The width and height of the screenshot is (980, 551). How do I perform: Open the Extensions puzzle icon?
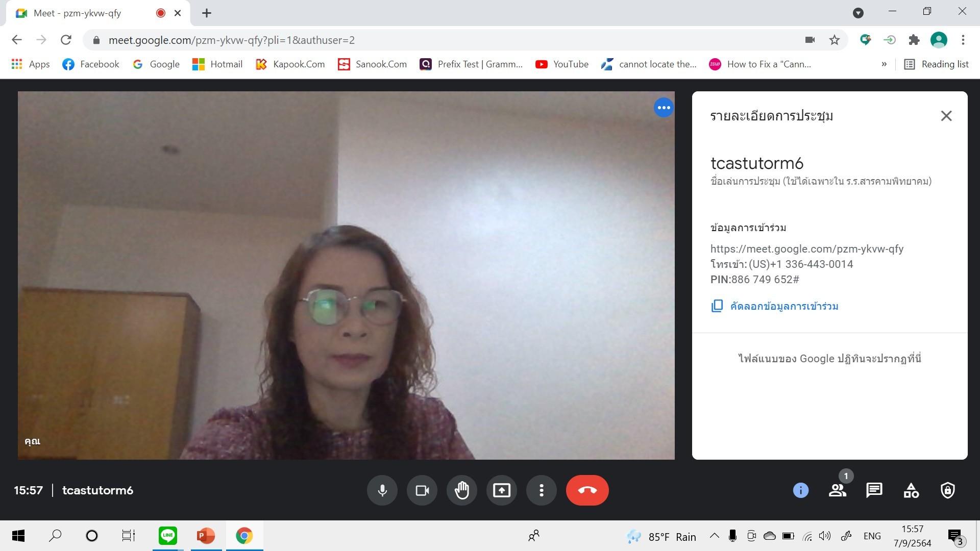click(x=914, y=40)
